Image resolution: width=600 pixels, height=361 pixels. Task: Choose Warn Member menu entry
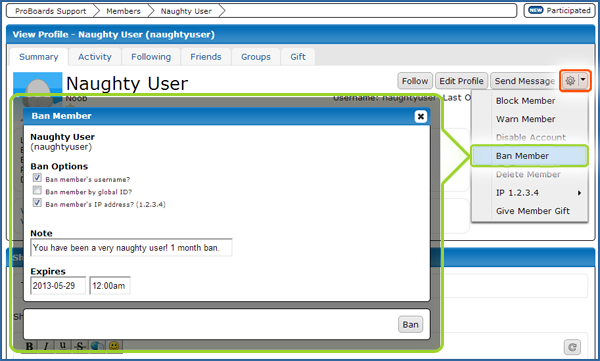(x=530, y=119)
